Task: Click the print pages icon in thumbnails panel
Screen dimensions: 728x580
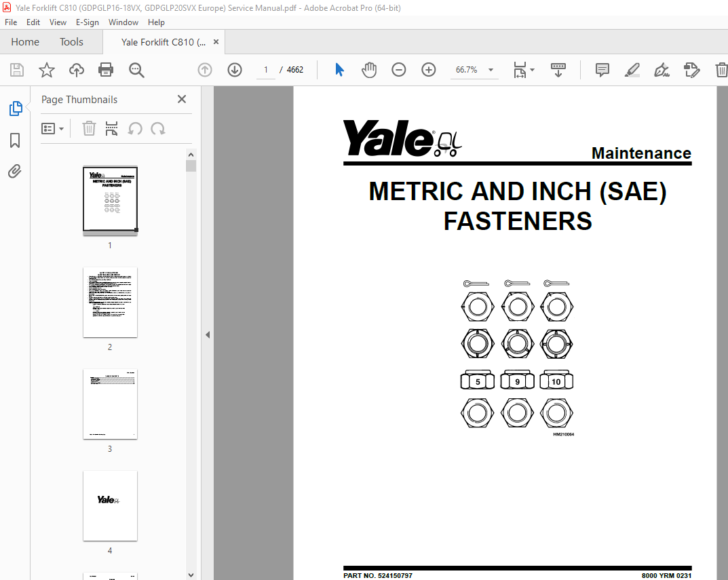Action: click(x=111, y=129)
